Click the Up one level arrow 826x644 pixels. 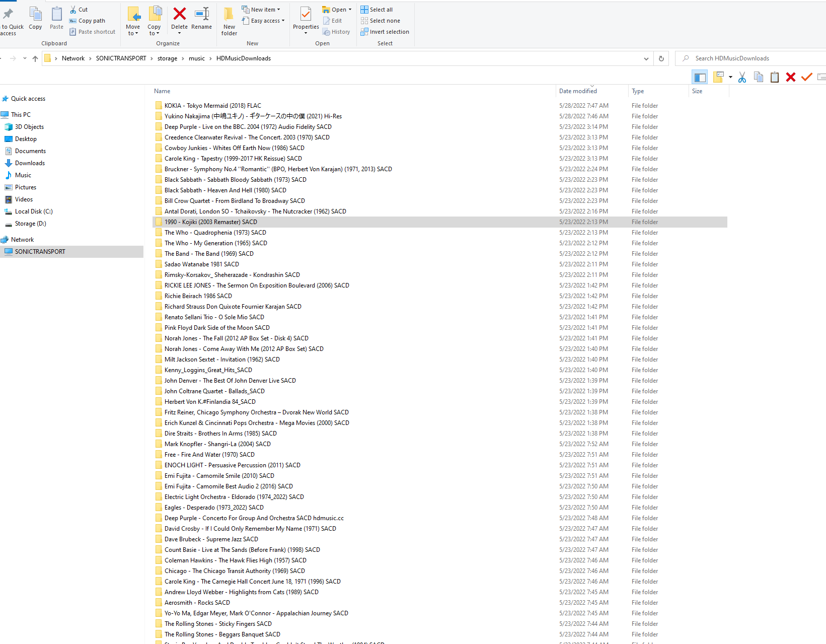click(x=35, y=58)
